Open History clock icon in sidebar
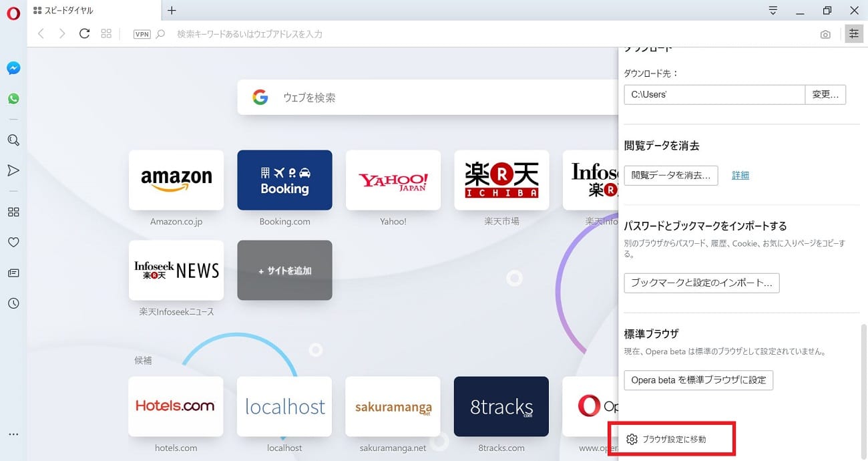This screenshot has height=461, width=868. click(x=13, y=303)
